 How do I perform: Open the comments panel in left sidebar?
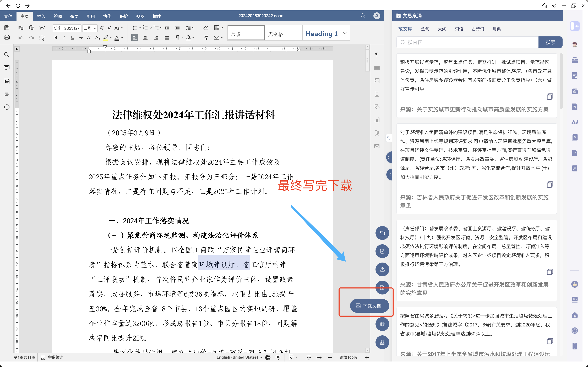pos(7,68)
